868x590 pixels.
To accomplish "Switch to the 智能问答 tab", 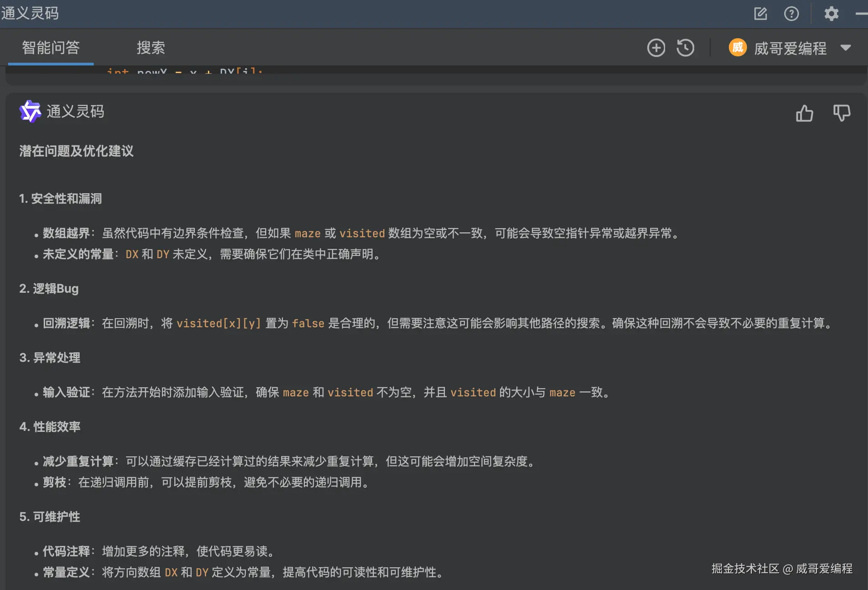I will [x=51, y=47].
